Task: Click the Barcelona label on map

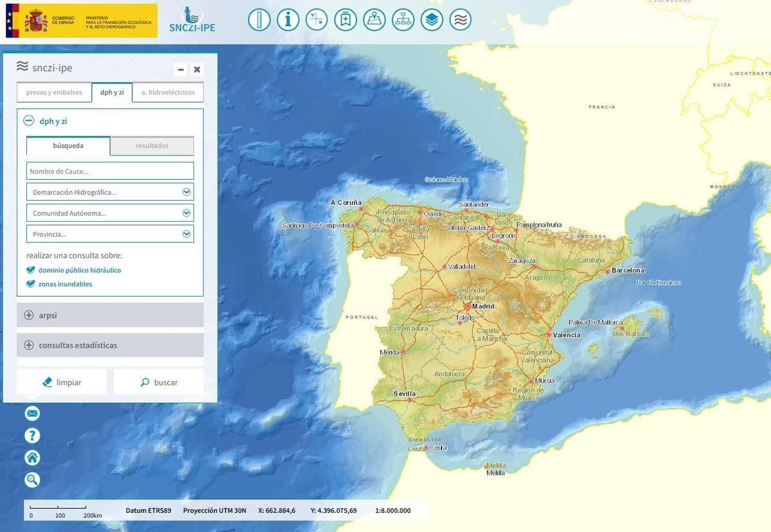Action: (628, 270)
